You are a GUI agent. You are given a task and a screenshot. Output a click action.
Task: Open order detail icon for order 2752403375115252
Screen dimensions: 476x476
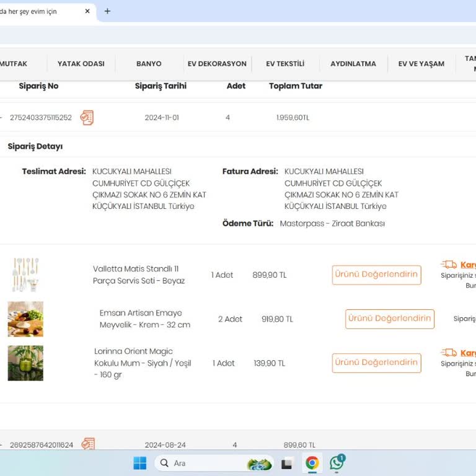[x=87, y=118]
